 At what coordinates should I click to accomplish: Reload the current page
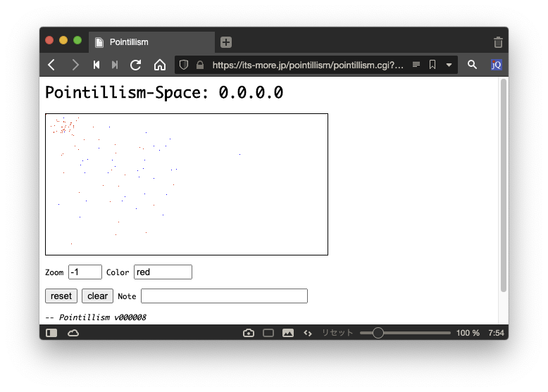tap(136, 65)
